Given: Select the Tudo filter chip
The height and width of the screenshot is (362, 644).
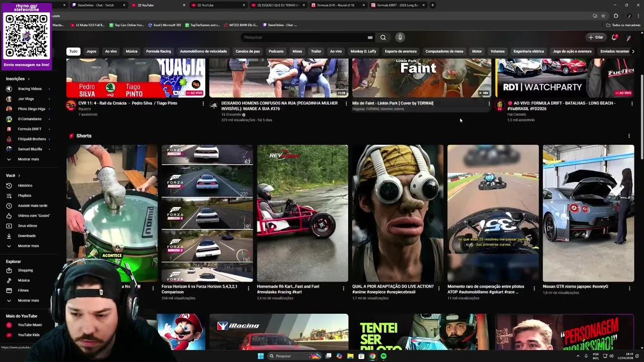Looking at the screenshot, I should click(x=73, y=51).
